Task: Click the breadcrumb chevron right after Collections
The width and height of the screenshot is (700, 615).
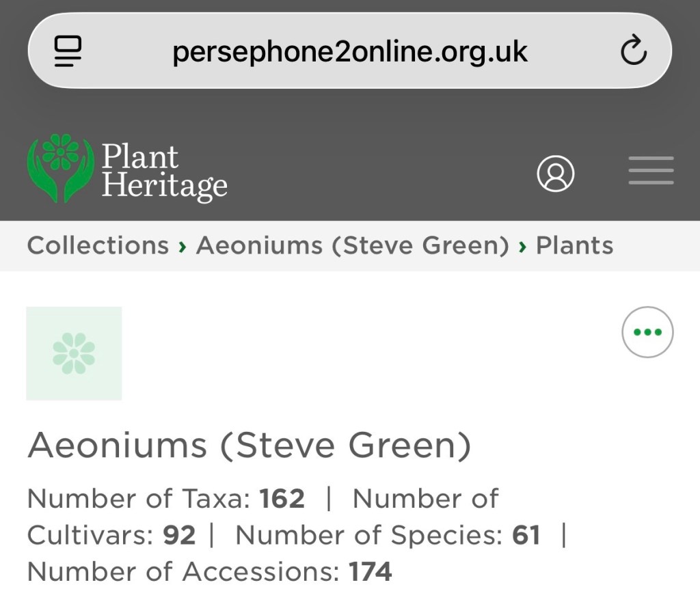Action: point(182,246)
